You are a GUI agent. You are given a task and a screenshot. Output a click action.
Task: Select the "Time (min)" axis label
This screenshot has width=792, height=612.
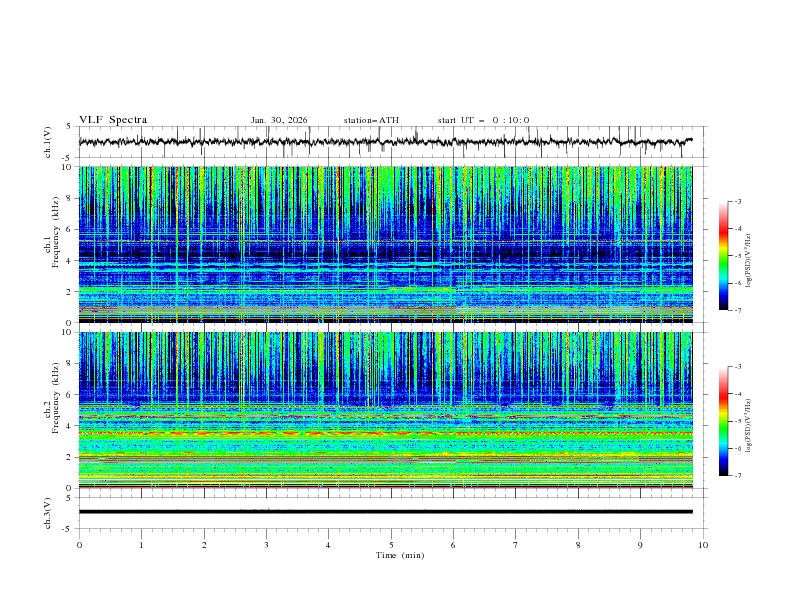[400, 555]
